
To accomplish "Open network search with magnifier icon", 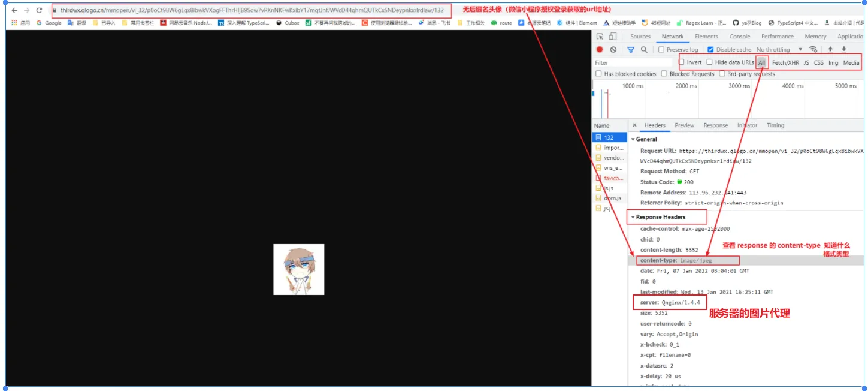I will [644, 50].
